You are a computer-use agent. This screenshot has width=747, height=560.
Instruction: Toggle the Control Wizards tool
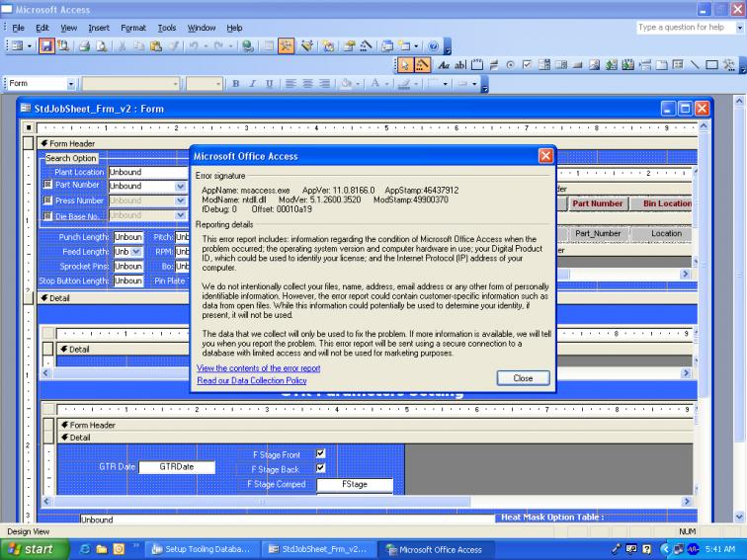click(x=422, y=65)
